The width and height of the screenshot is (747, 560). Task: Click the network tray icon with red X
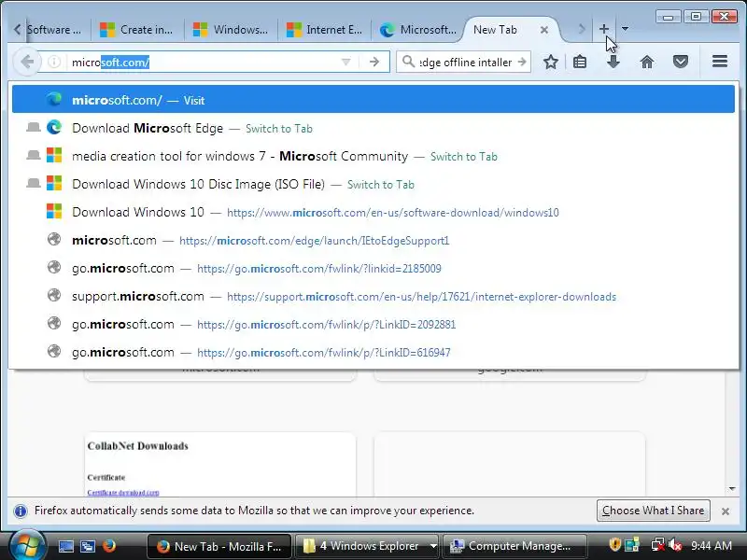(x=657, y=545)
